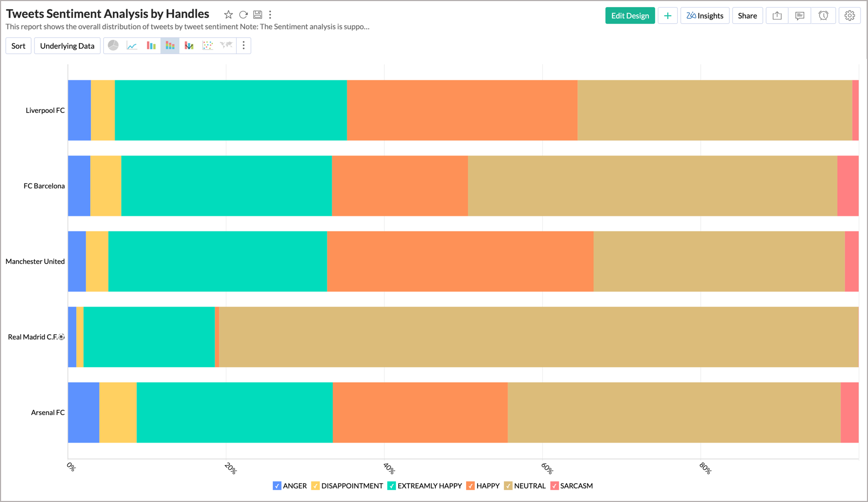Image resolution: width=868 pixels, height=502 pixels.
Task: Click Real Madrid's tan Neutral segment
Action: (539, 337)
